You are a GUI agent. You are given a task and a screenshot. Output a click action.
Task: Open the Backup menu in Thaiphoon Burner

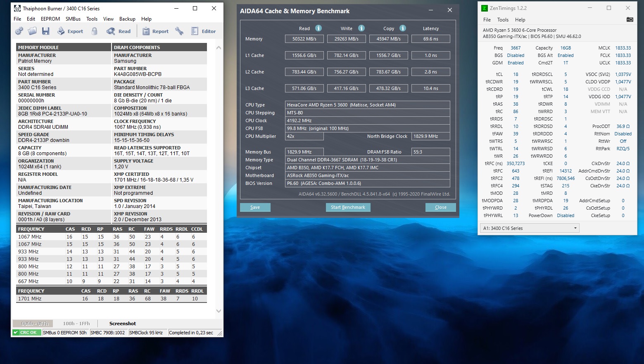[127, 19]
